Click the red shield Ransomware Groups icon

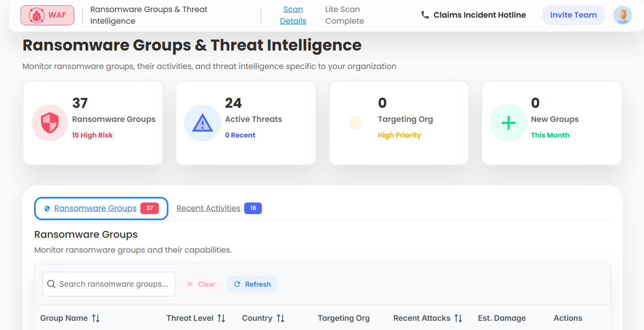coord(50,123)
